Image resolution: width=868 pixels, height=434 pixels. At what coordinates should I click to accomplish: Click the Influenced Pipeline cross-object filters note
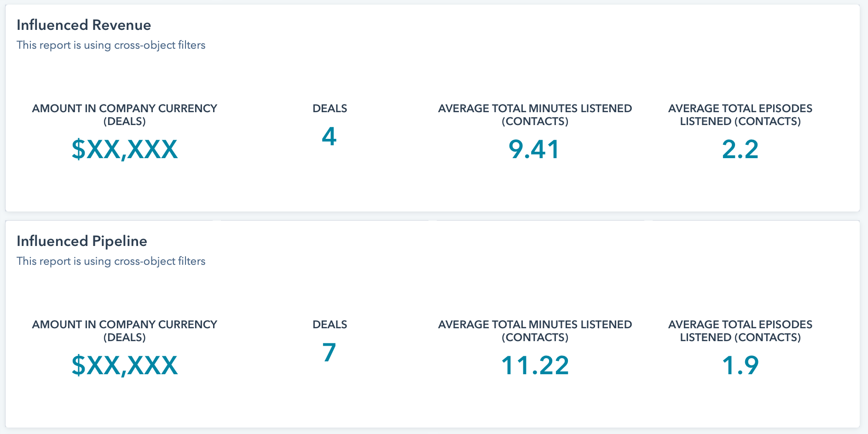[111, 261]
